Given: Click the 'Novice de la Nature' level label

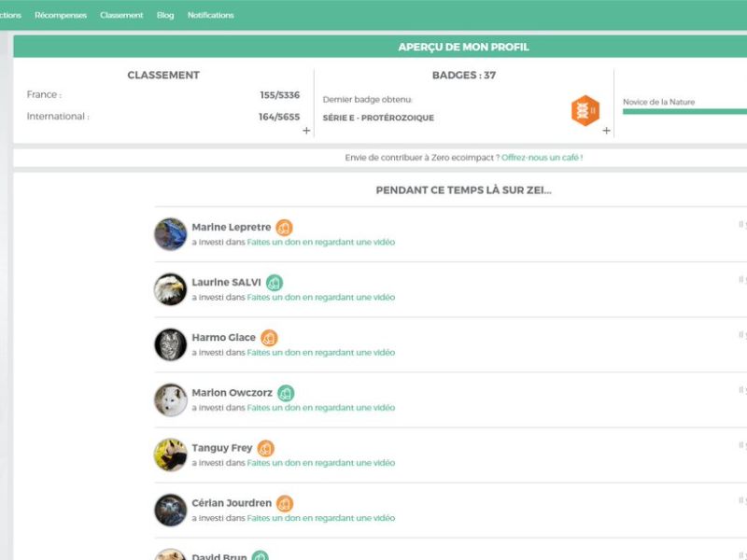Looking at the screenshot, I should pos(658,102).
